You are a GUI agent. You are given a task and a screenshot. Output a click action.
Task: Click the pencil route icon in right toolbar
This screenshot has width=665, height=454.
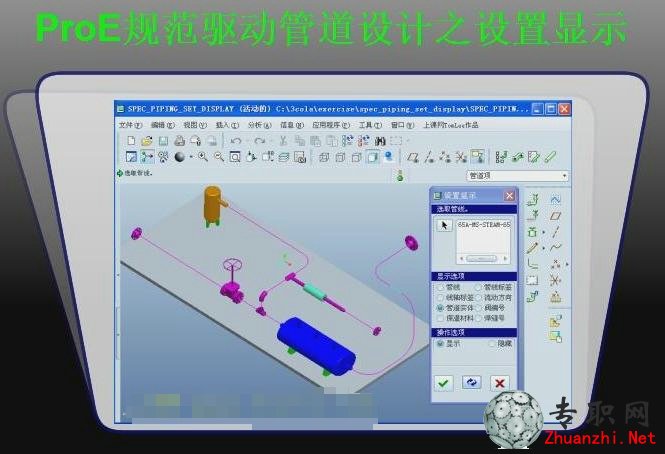pyautogui.click(x=533, y=248)
